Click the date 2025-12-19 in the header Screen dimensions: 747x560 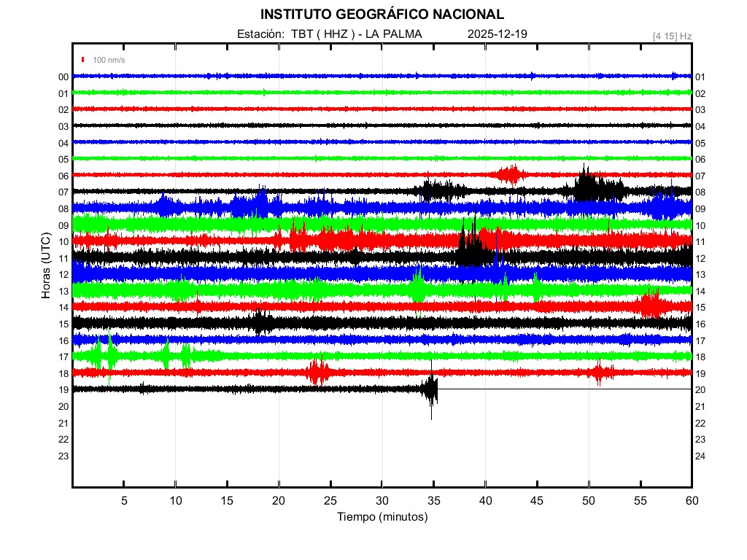(x=497, y=34)
